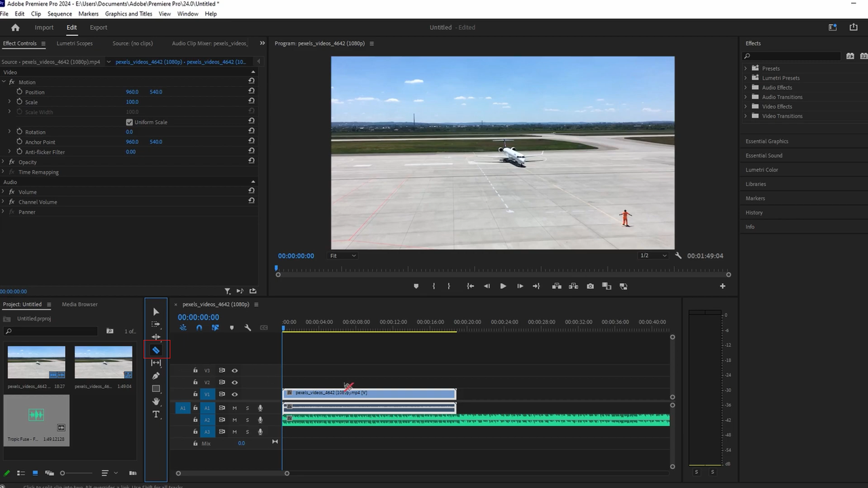The image size is (868, 488).
Task: Expand Audio Effects folder
Action: 746,88
